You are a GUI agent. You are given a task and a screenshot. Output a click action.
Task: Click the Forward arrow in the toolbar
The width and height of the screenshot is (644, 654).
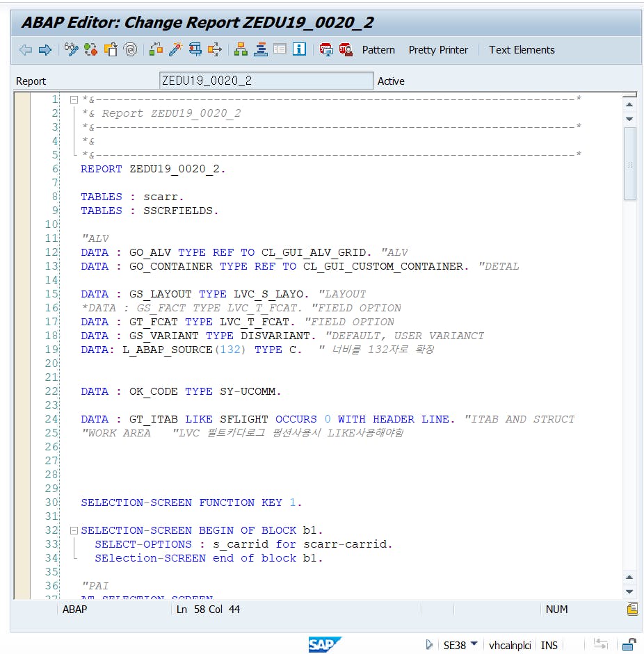45,50
